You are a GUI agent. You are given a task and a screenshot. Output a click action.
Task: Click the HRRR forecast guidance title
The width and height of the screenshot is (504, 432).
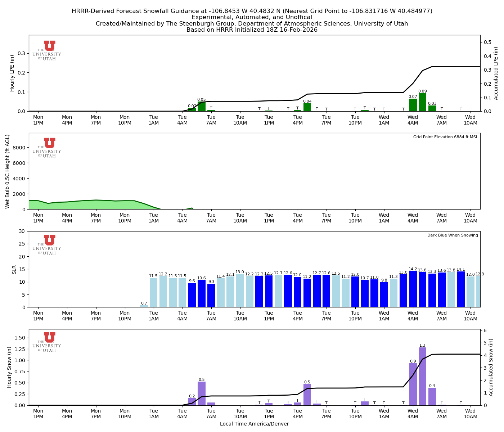tap(252, 11)
